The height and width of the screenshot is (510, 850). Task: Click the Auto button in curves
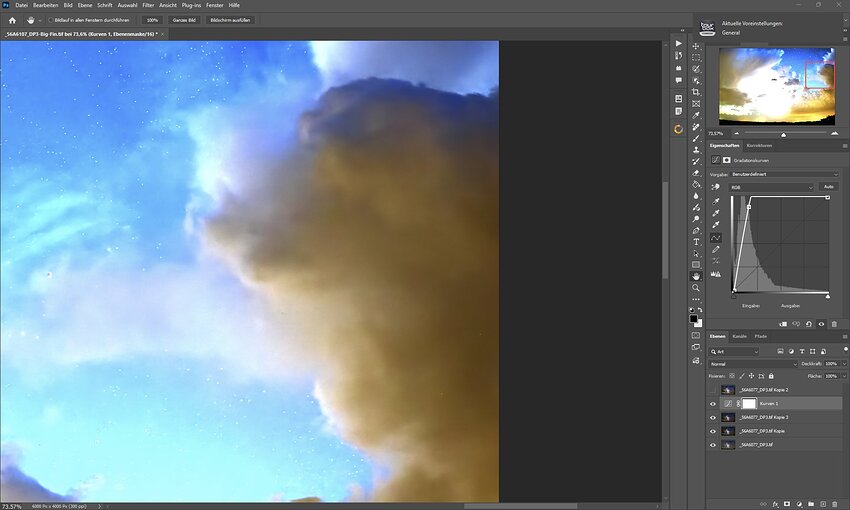click(828, 187)
